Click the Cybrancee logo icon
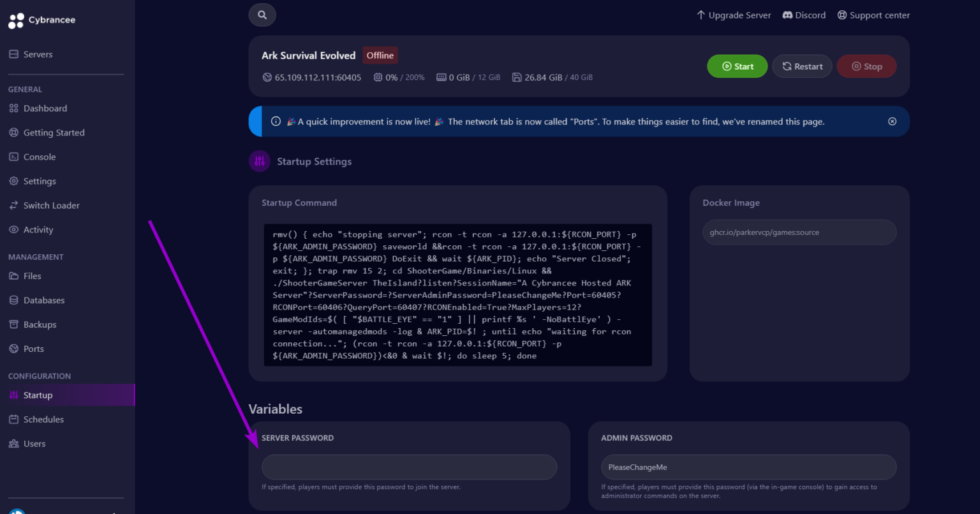 [16, 20]
